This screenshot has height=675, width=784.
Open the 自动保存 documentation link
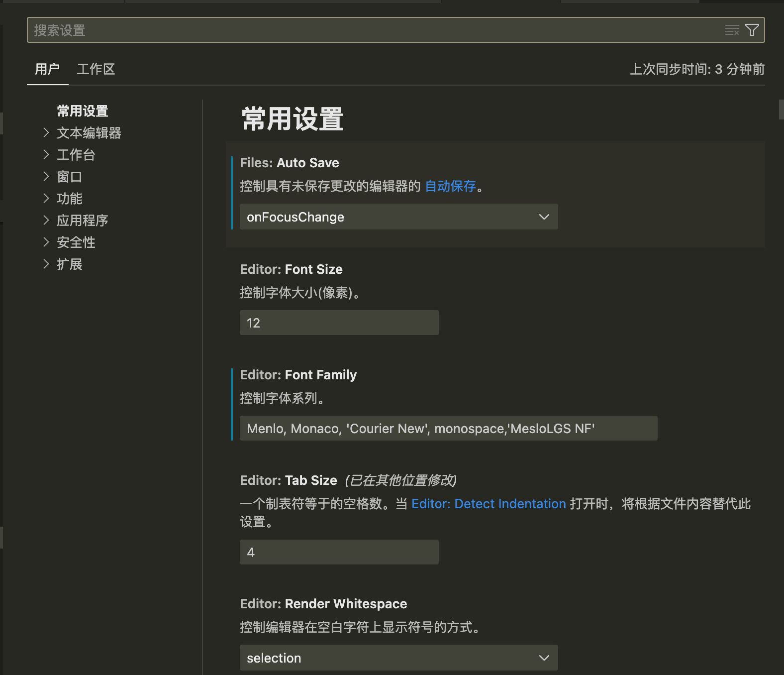(450, 186)
